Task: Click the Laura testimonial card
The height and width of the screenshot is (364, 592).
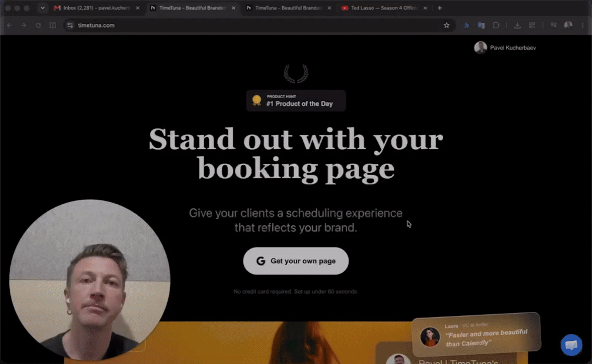Action: [477, 334]
